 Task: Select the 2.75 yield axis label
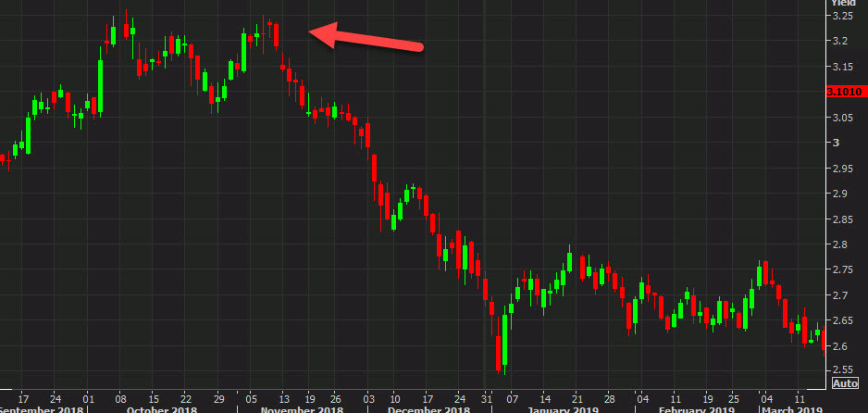tap(842, 270)
